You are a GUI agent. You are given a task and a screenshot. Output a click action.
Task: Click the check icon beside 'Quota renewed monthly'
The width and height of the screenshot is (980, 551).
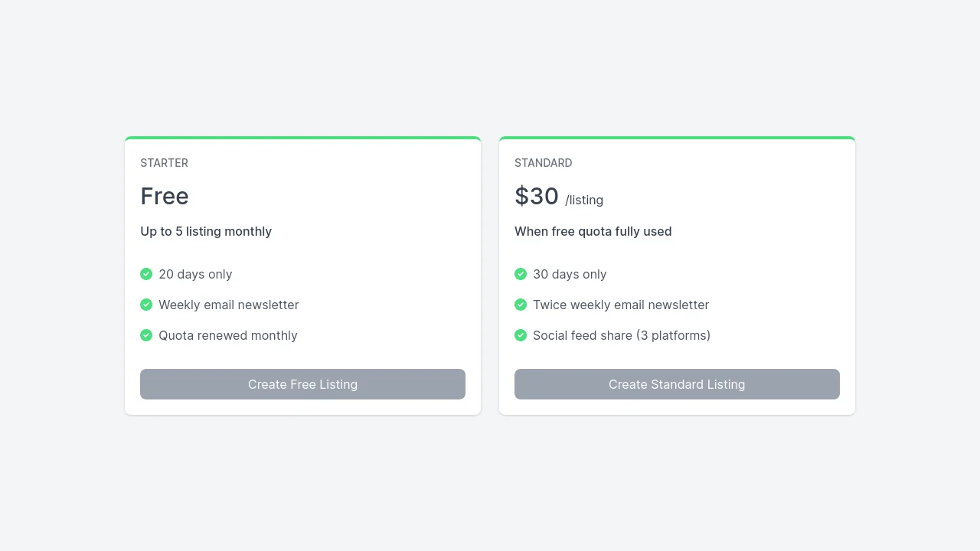pos(146,335)
